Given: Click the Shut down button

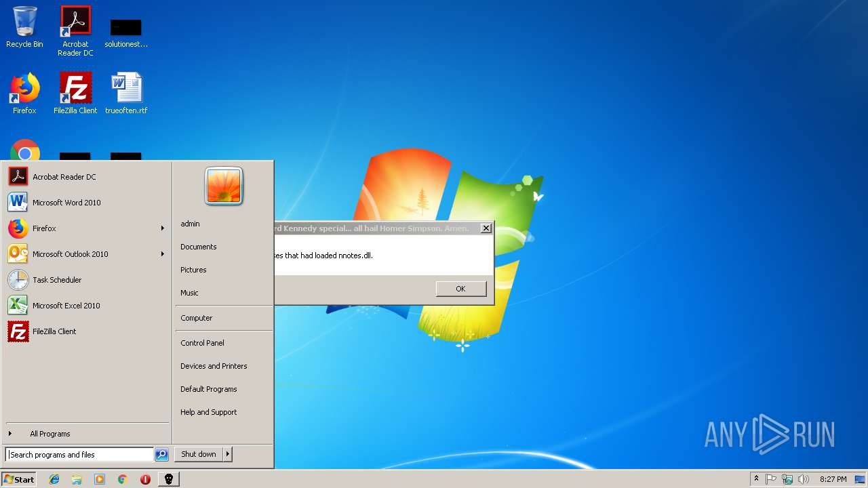Looking at the screenshot, I should click(199, 454).
